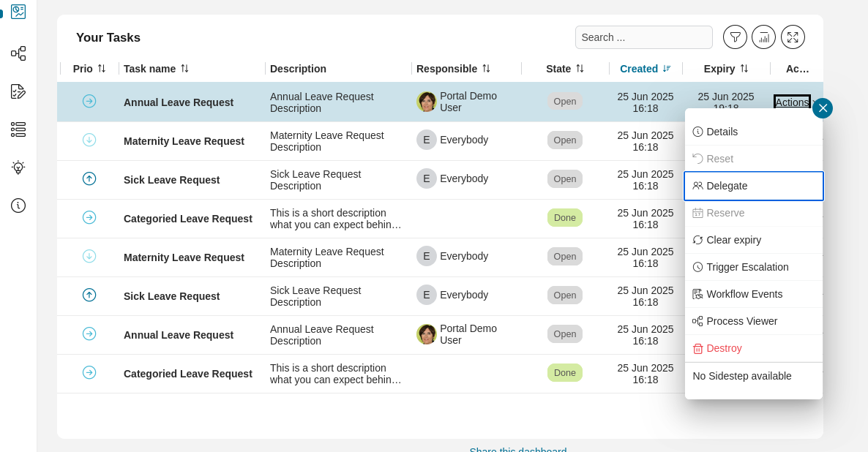Click the No Sidestep available text
Screen dimensions: 868x452
(x=742, y=376)
